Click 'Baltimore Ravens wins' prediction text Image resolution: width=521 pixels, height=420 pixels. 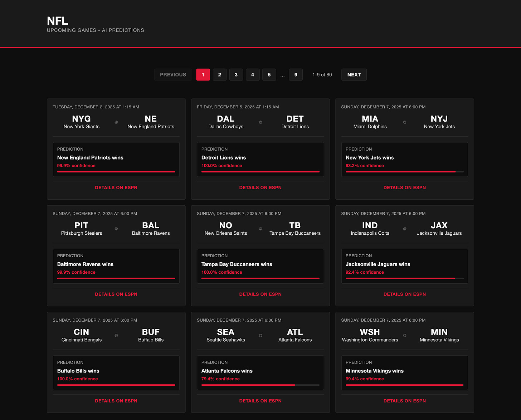point(85,264)
